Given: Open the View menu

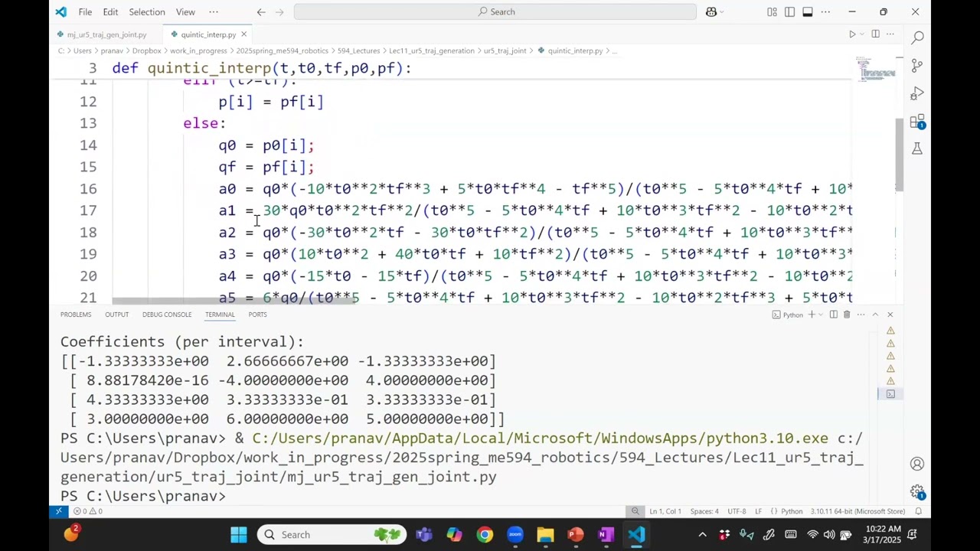Looking at the screenshot, I should [185, 11].
